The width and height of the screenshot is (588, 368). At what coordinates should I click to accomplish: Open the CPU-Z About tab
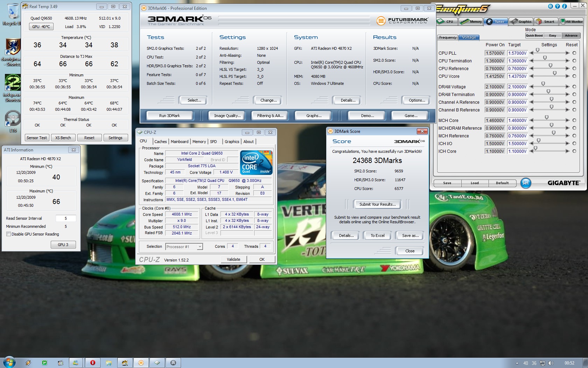248,142
